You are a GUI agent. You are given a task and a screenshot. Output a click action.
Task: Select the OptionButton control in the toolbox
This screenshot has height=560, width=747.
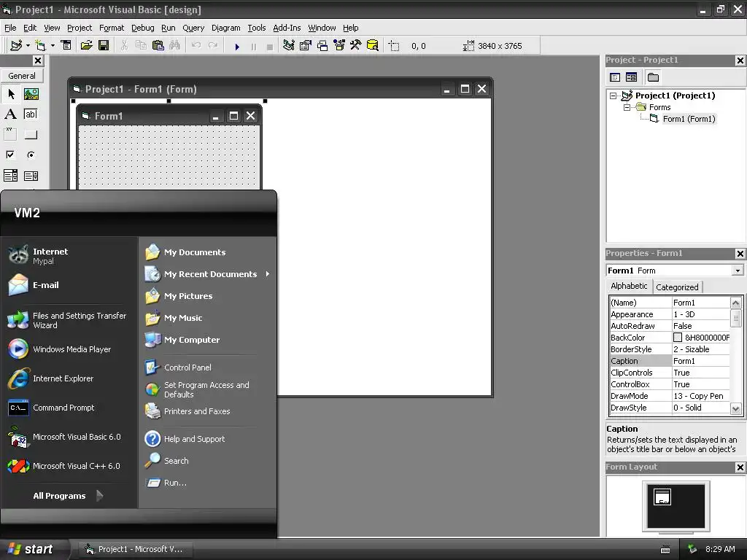pos(31,155)
